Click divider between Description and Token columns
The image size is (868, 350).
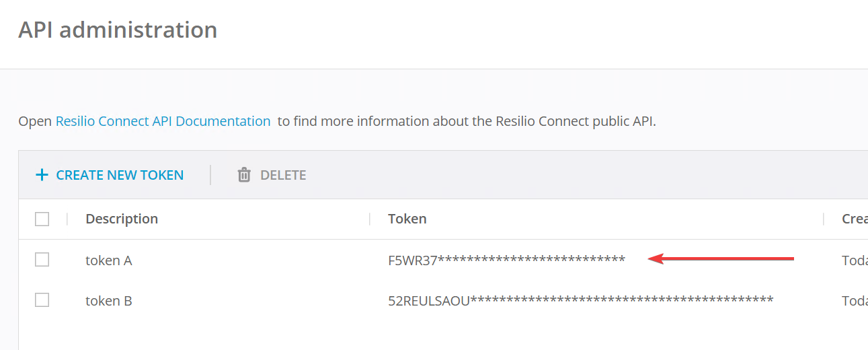click(370, 219)
